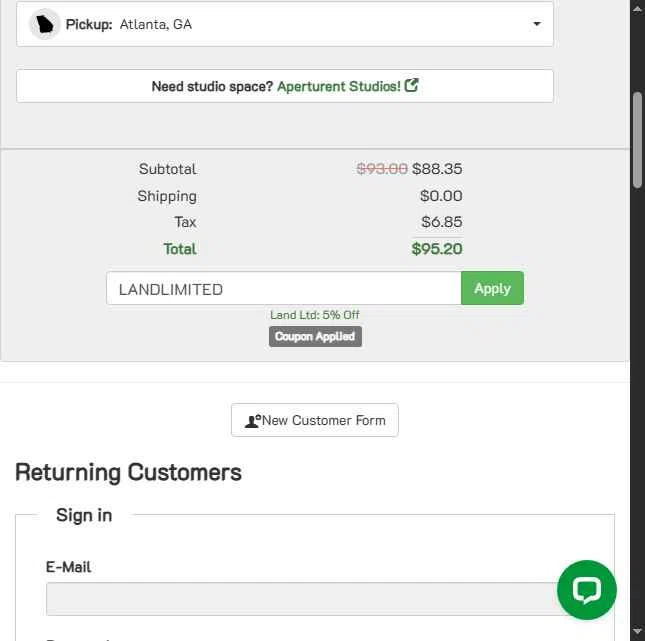The height and width of the screenshot is (641, 645).
Task: Select the $95.20 total amount
Action: point(437,249)
